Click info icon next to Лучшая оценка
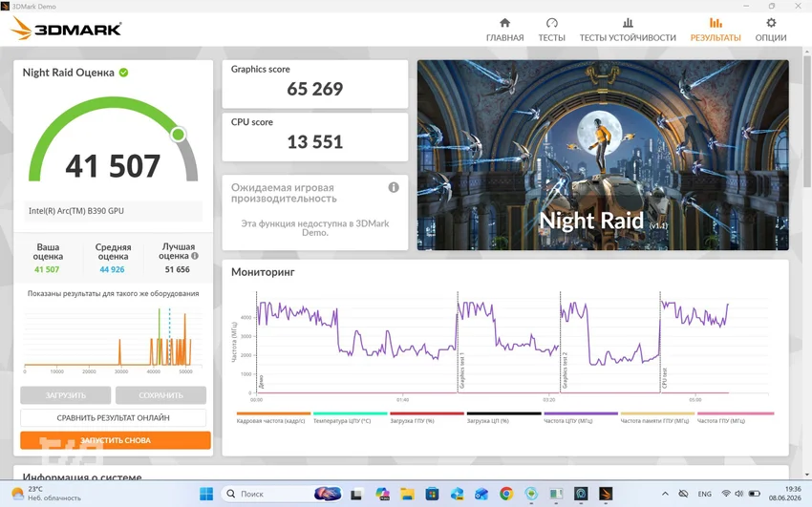This screenshot has width=812, height=507. tap(195, 256)
